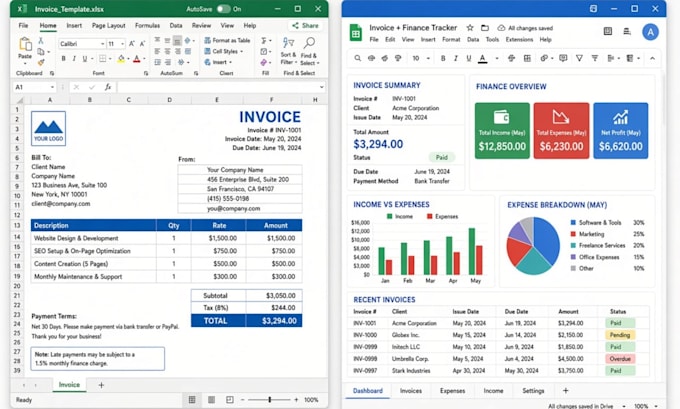Click the Paste clipboard icon in Excel
Viewport: 680px width, 409px height.
click(x=25, y=44)
